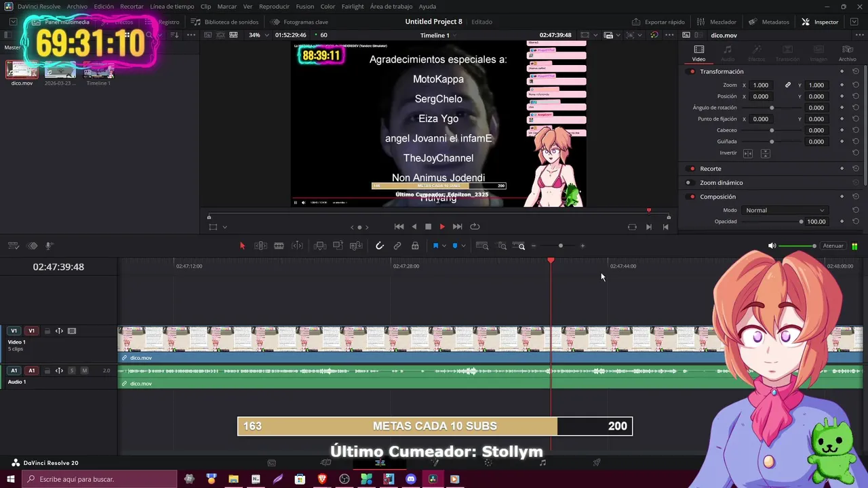Click the Replace clip toolbar icon
Viewport: 868px width, 488px height.
click(x=356, y=245)
